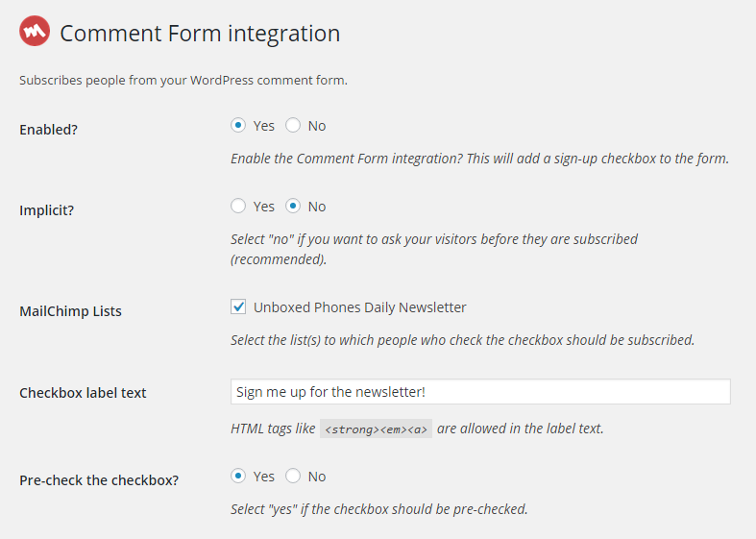Screen dimensions: 756x539
Task: Click the Enabled? field label
Action: point(48,130)
